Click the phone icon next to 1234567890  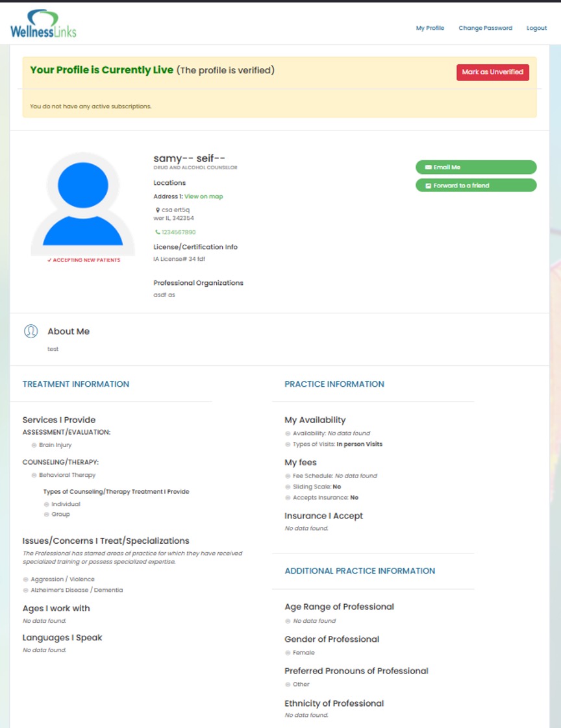(x=157, y=232)
